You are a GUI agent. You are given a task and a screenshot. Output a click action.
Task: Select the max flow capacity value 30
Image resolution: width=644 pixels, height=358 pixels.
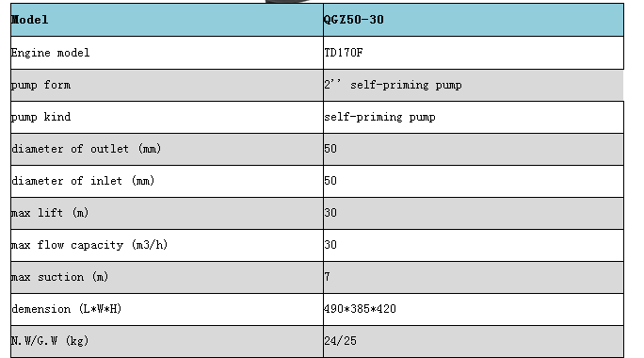(330, 245)
